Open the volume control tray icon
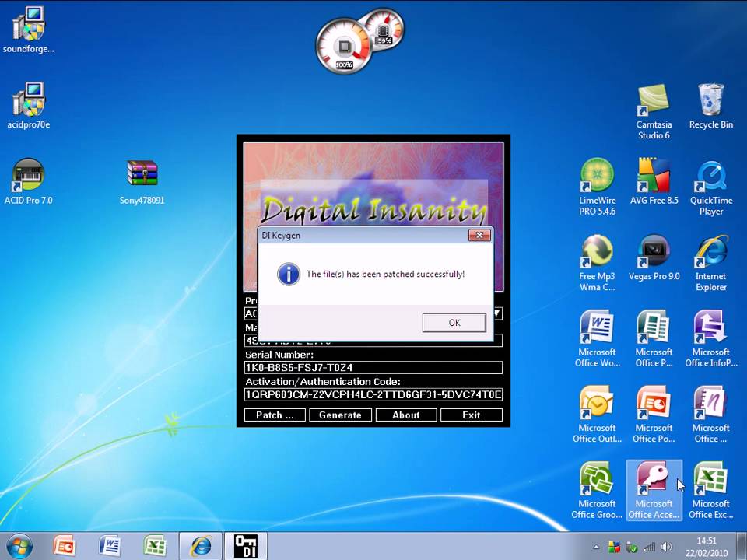 tap(666, 547)
